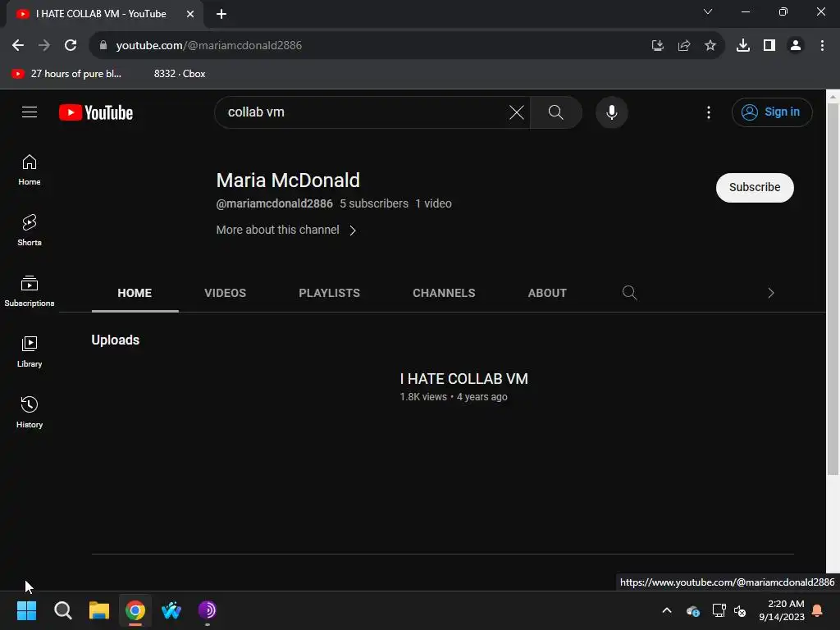Show more channel tabs with right chevron
840x630 pixels.
tap(771, 293)
